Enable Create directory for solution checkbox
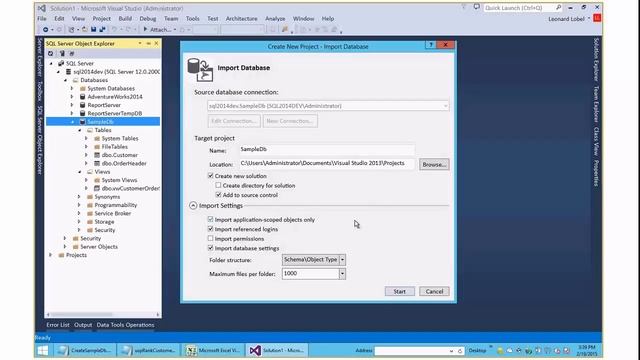The image size is (640, 360). click(218, 185)
